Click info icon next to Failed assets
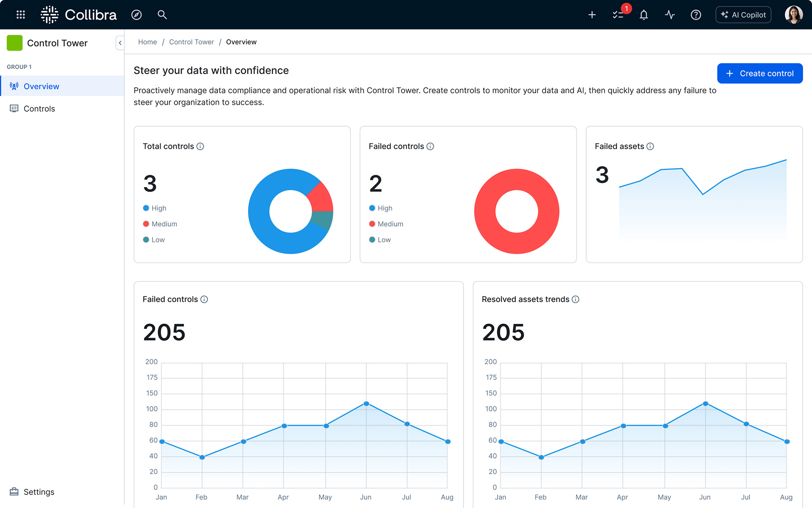 650,146
